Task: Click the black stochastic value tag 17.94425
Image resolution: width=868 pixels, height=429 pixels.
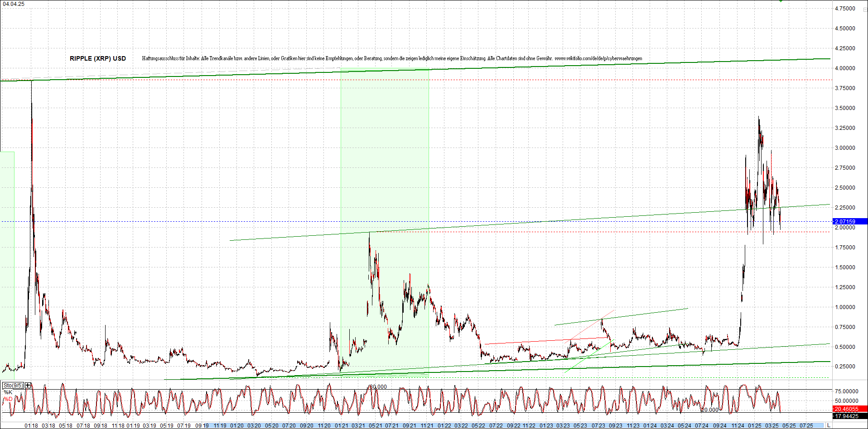Action: (847, 416)
